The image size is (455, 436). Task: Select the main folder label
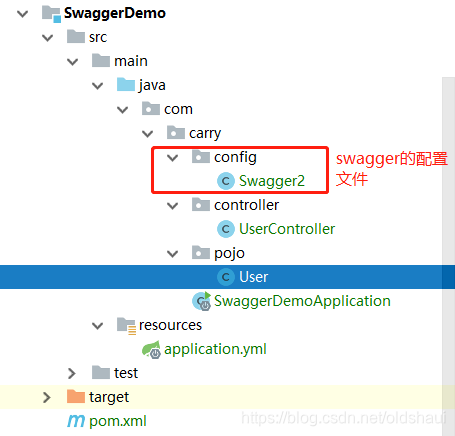(131, 61)
